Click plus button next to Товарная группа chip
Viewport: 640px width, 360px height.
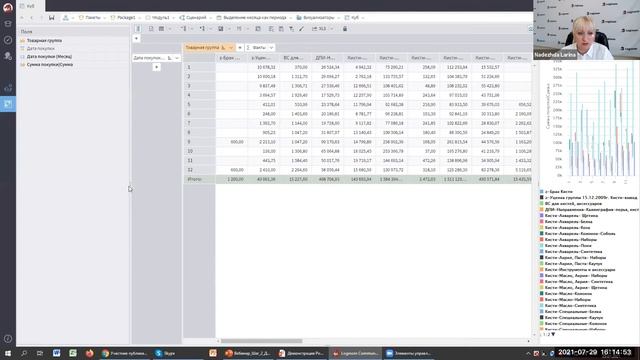[x=240, y=48]
